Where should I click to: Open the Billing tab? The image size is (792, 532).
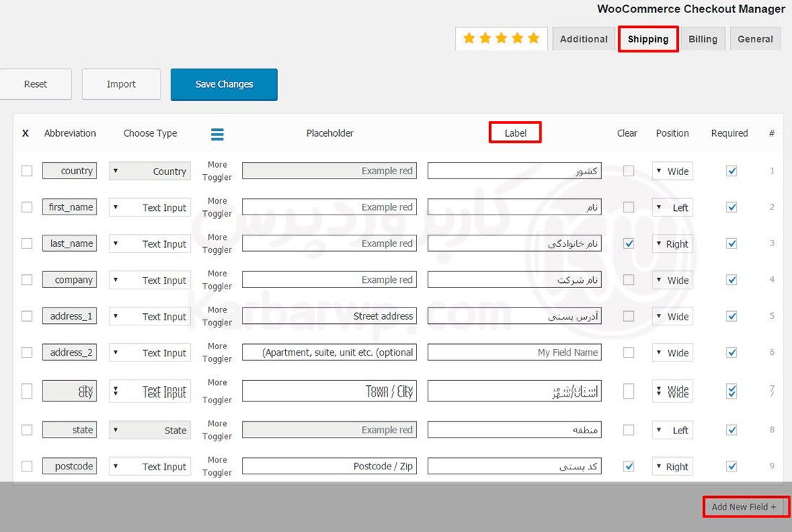click(x=703, y=39)
